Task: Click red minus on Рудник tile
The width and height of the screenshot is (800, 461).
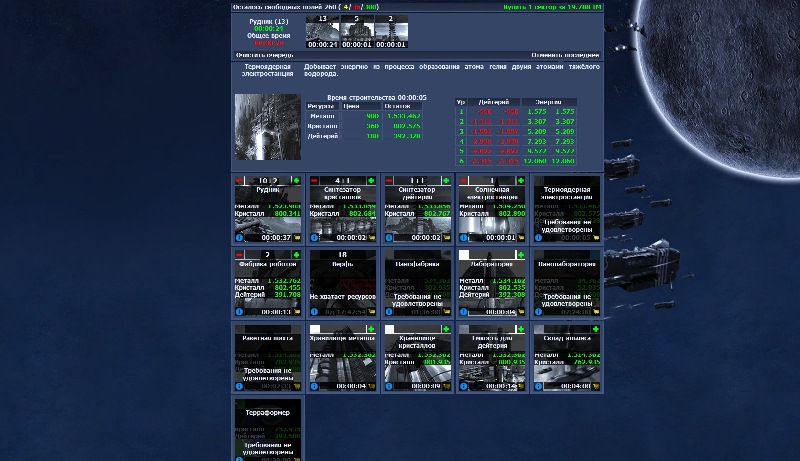Action: 238,180
